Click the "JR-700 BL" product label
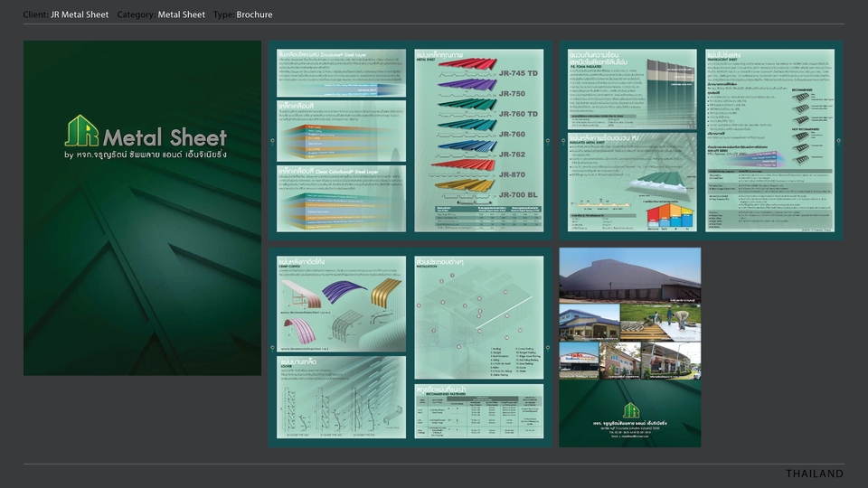 (x=518, y=195)
